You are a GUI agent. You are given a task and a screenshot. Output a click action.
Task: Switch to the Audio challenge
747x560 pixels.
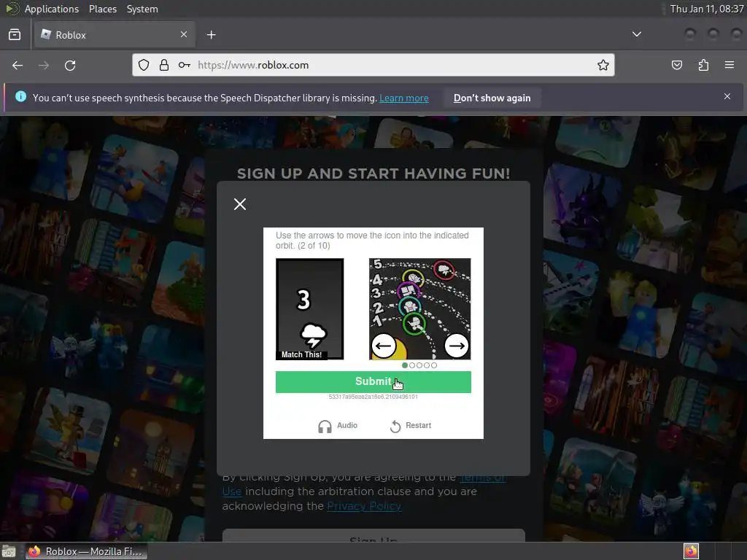pyautogui.click(x=337, y=426)
